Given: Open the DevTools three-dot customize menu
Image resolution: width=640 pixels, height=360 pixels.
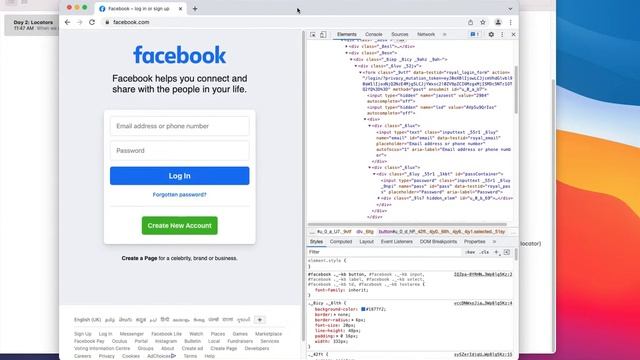Looking at the screenshot, I should (502, 35).
